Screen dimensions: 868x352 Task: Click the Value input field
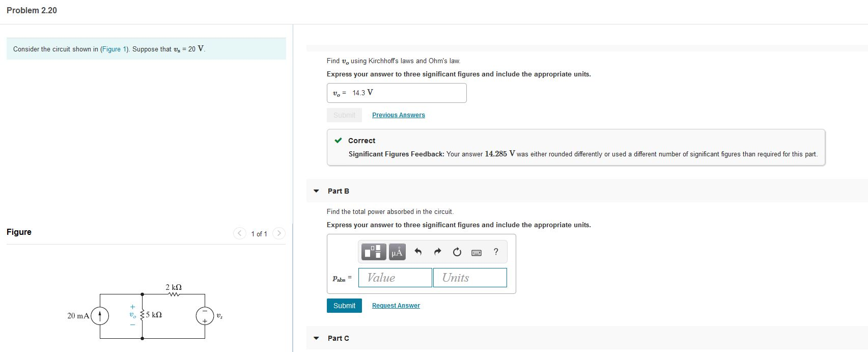pyautogui.click(x=396, y=278)
